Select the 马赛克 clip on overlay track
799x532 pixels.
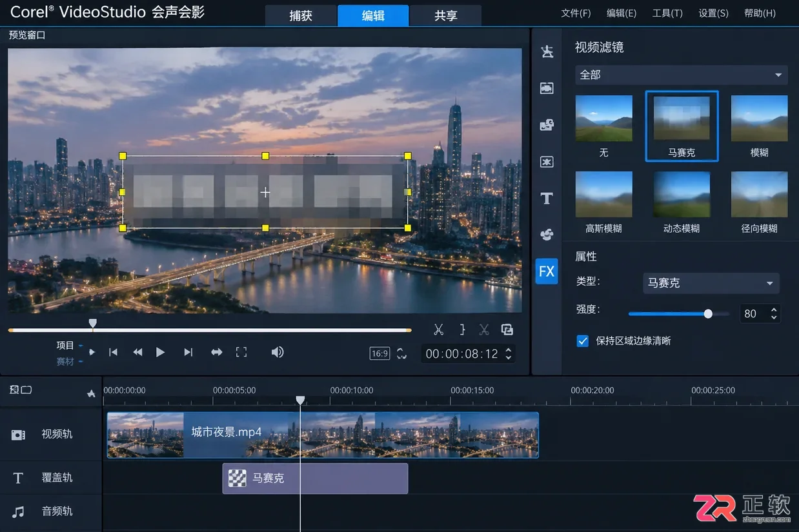(315, 478)
